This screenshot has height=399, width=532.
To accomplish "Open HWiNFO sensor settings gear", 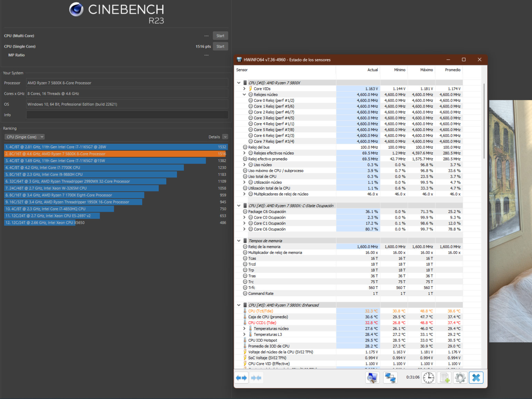I will [460, 378].
